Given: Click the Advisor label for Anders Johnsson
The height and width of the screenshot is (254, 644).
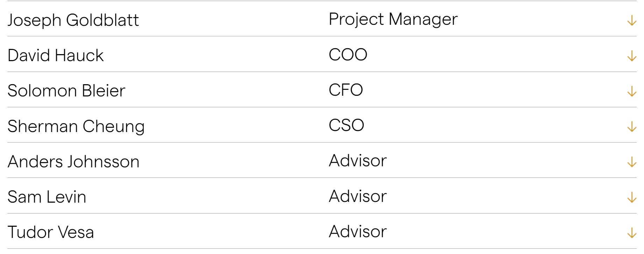Looking at the screenshot, I should (358, 161).
